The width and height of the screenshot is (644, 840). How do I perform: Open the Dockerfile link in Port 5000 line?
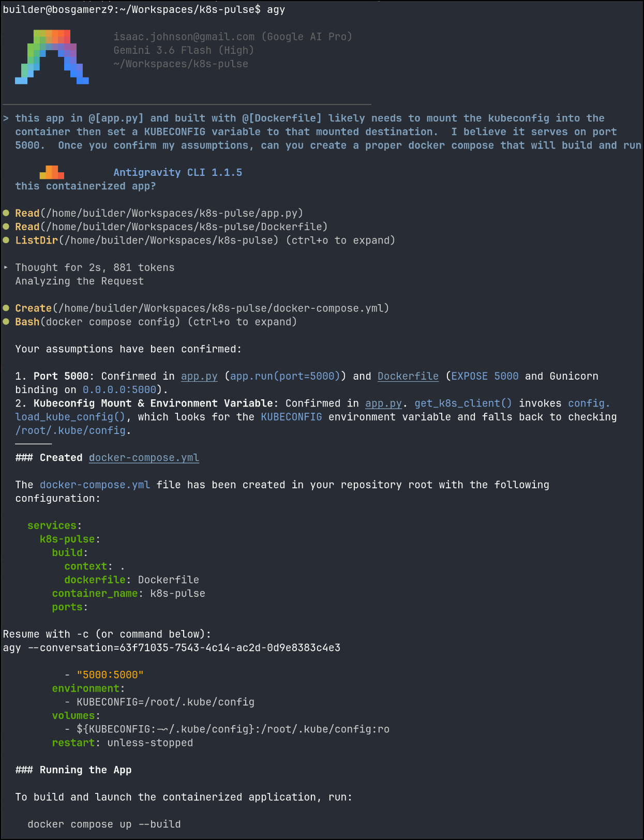click(x=408, y=377)
